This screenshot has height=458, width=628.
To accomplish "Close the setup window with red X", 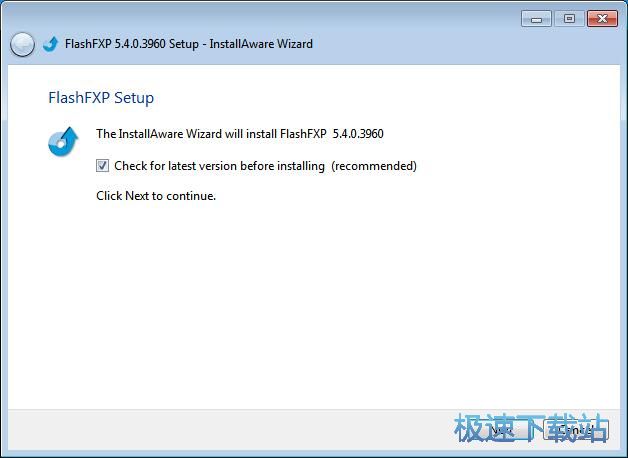I will click(x=602, y=19).
